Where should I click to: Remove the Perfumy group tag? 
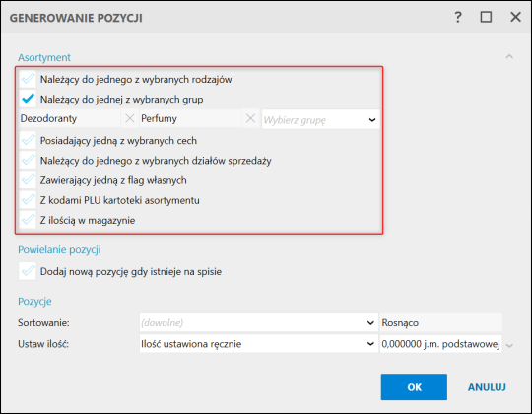tap(250, 118)
